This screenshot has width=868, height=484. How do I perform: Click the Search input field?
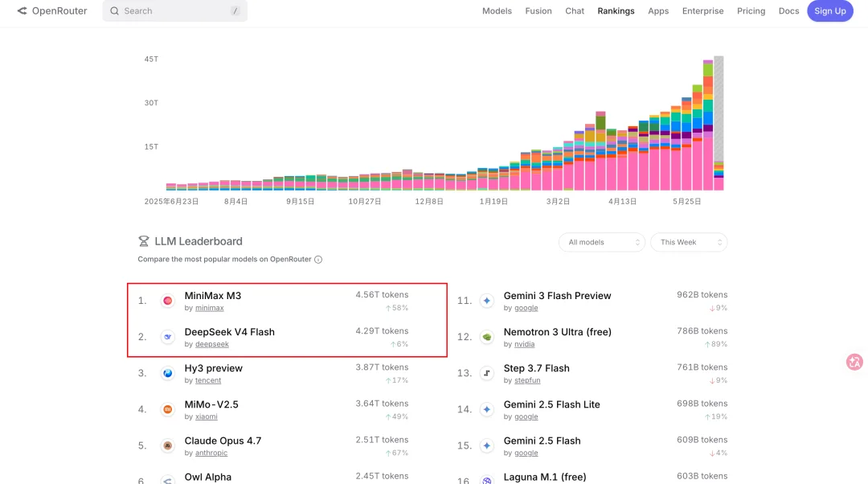click(x=175, y=11)
